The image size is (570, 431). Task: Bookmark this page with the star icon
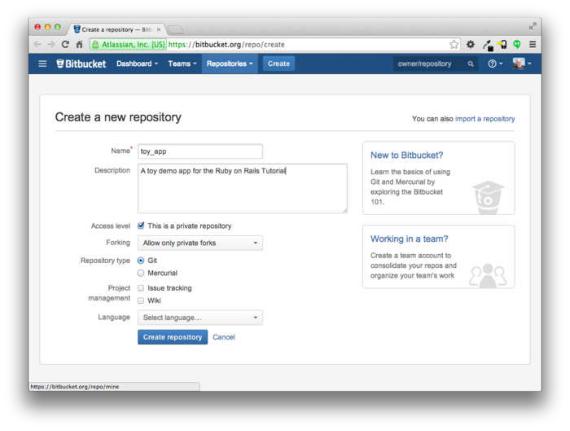(x=454, y=44)
